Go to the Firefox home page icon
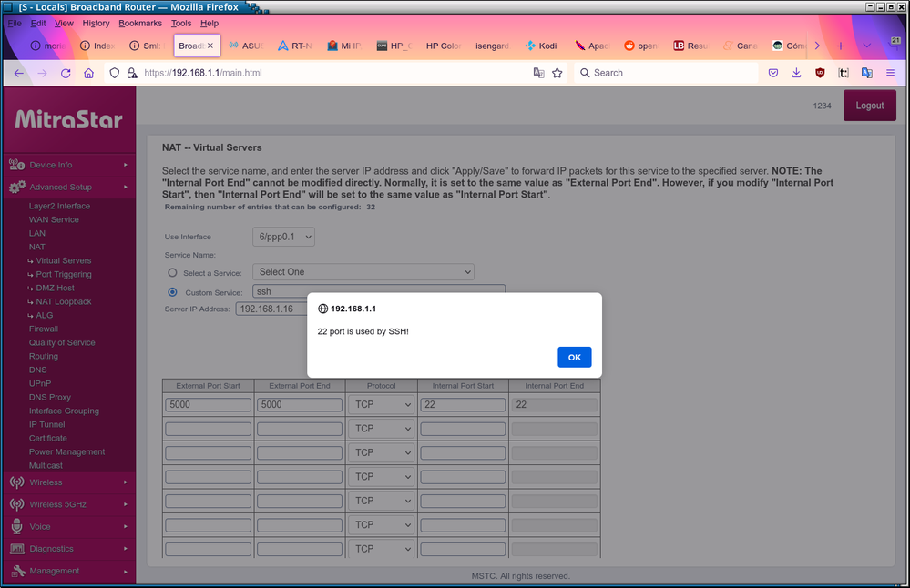Viewport: 910px width, 588px height. tap(88, 73)
